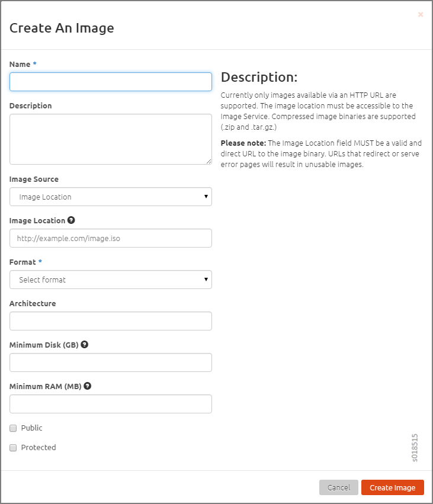Close the Create An Image dialog
Viewport: 433px width, 504px height.
pos(421,15)
